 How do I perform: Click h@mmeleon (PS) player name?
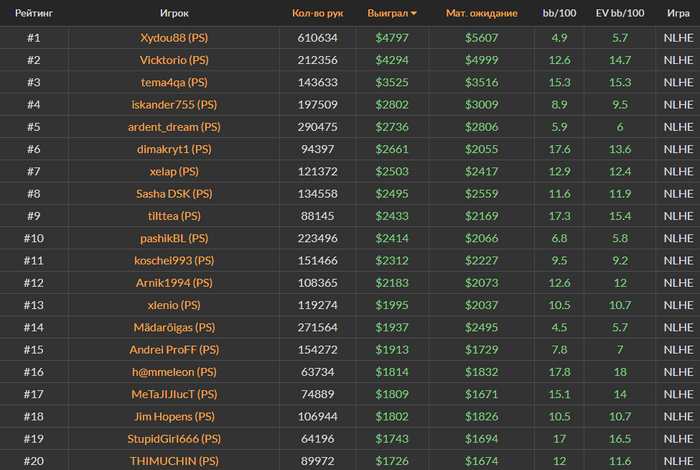click(x=174, y=372)
